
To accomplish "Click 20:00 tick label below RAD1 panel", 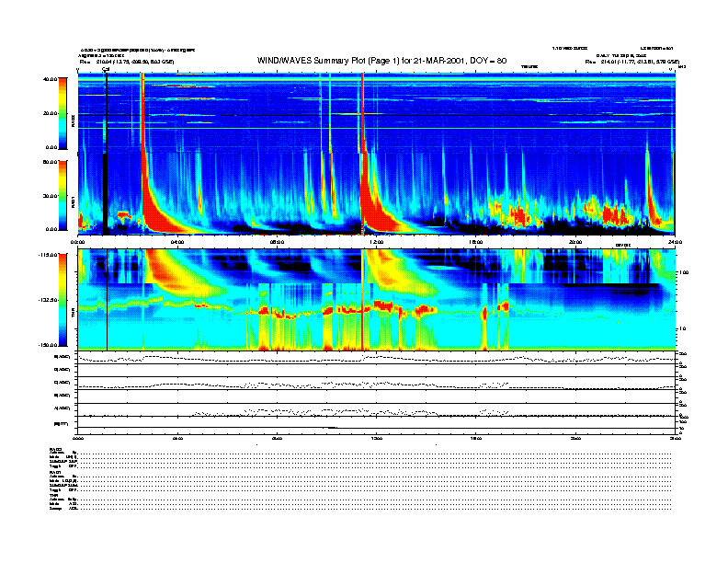I will [575, 242].
